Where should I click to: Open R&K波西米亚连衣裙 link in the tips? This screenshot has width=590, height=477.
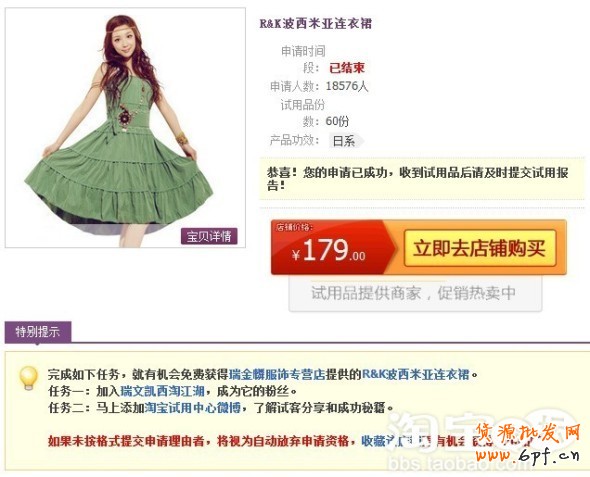tap(415, 374)
